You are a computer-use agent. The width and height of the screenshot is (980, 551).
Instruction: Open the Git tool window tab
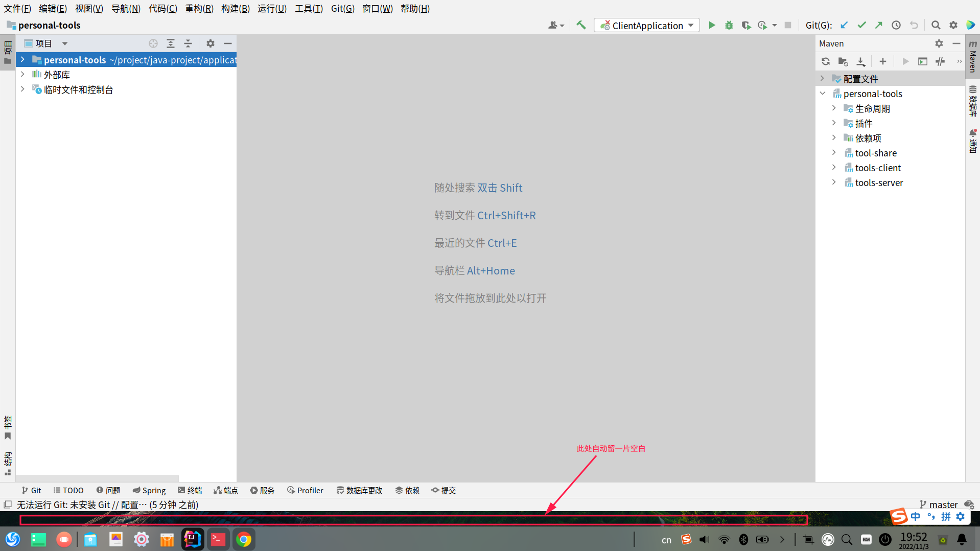pos(31,490)
